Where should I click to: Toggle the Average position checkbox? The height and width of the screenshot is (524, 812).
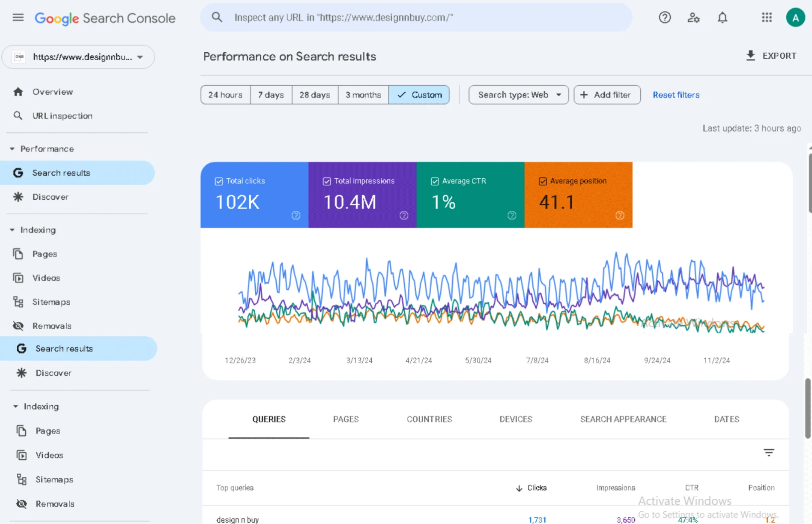coord(543,181)
